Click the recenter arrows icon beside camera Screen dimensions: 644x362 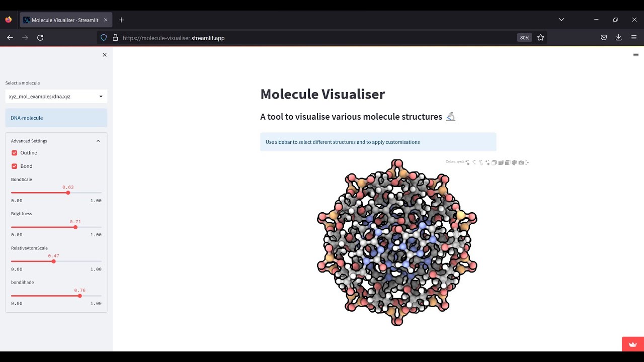[527, 162]
